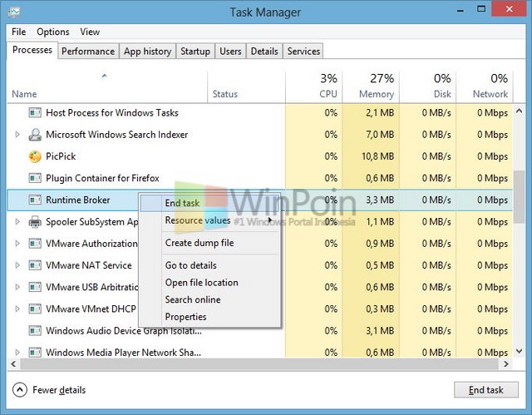Viewport: 532px width, 415px height.
Task: Click the VMware NAT Service icon
Action: (x=35, y=265)
